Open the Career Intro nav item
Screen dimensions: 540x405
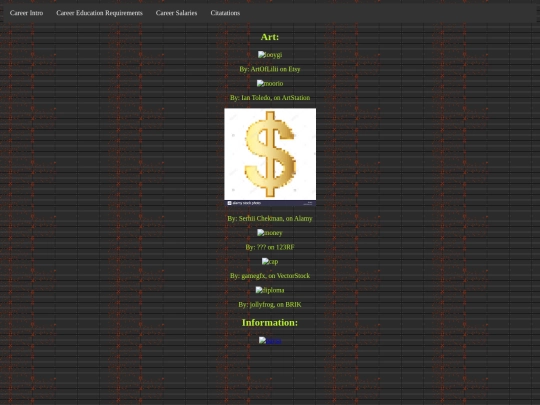click(27, 13)
